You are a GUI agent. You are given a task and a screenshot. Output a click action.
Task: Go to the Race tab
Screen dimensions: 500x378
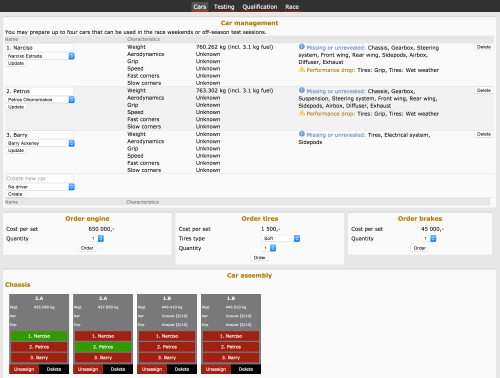click(x=292, y=7)
